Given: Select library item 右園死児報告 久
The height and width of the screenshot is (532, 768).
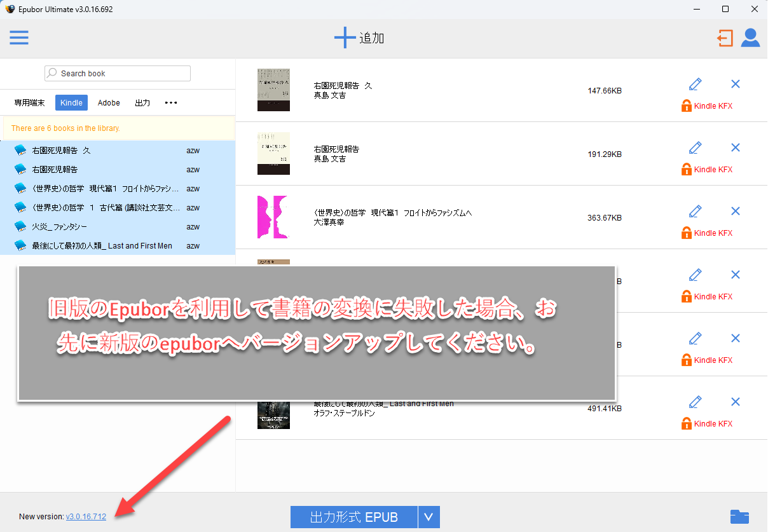Looking at the screenshot, I should pyautogui.click(x=118, y=151).
